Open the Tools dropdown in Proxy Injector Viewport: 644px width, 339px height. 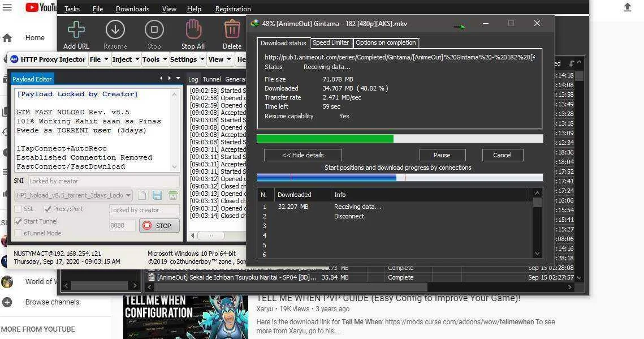[155, 59]
